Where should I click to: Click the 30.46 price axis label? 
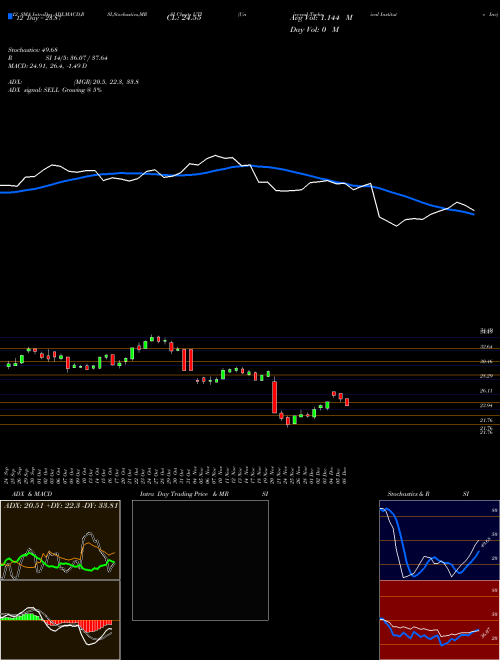(487, 362)
